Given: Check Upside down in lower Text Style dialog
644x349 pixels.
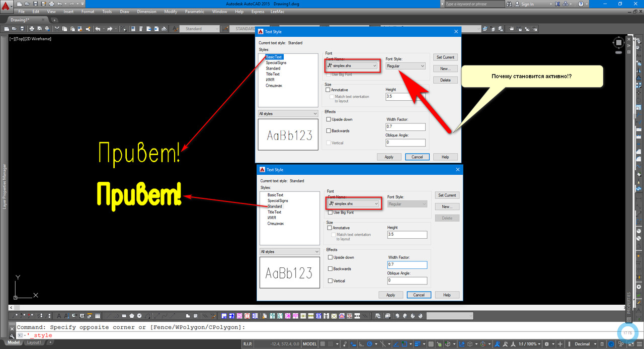Looking at the screenshot, I should [x=331, y=257].
